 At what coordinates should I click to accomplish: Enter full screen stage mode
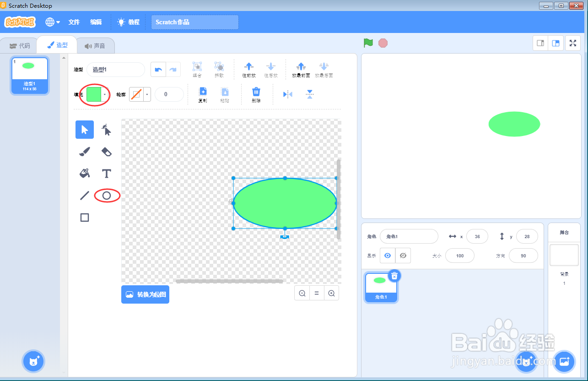click(573, 43)
